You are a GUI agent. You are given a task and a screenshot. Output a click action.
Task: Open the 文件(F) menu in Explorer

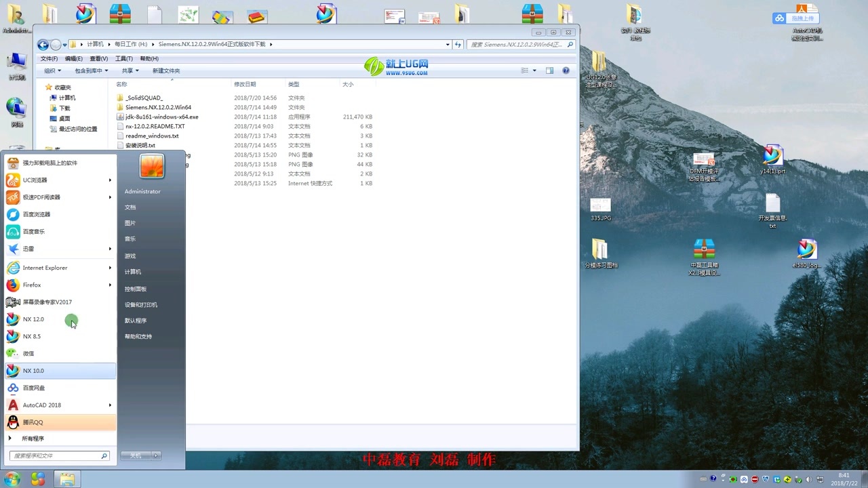coord(49,59)
